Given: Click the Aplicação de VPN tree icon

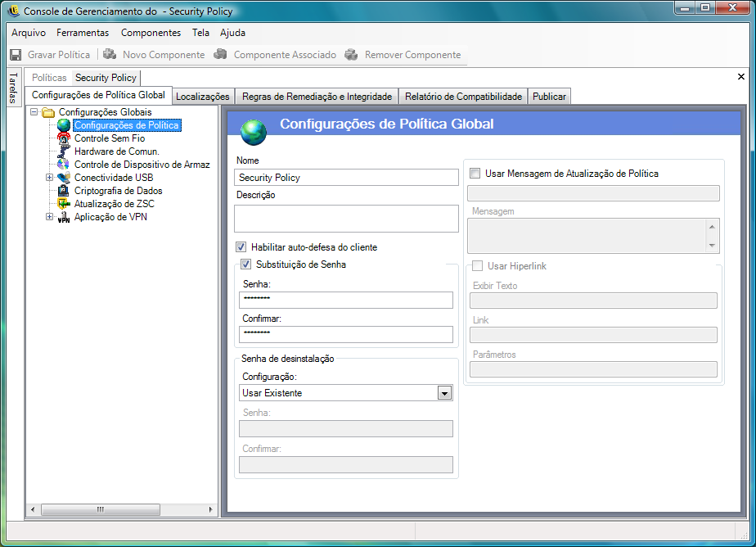Looking at the screenshot, I should [64, 217].
